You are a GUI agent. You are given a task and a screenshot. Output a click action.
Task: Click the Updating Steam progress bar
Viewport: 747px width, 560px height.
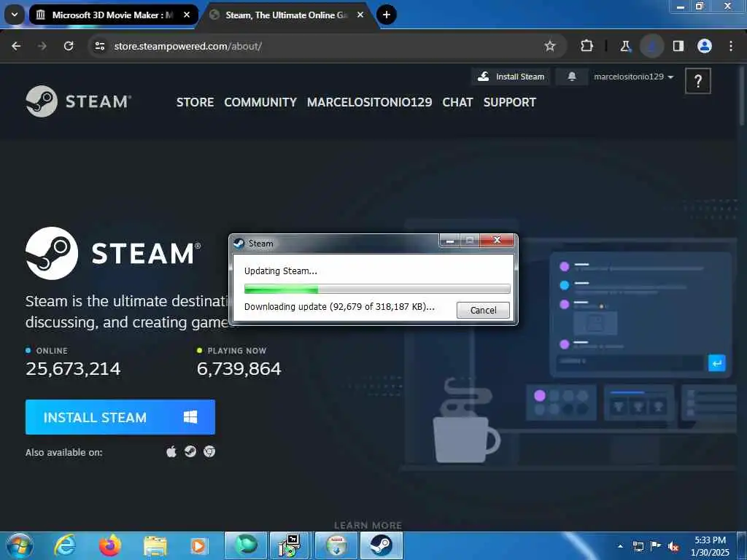click(x=377, y=289)
